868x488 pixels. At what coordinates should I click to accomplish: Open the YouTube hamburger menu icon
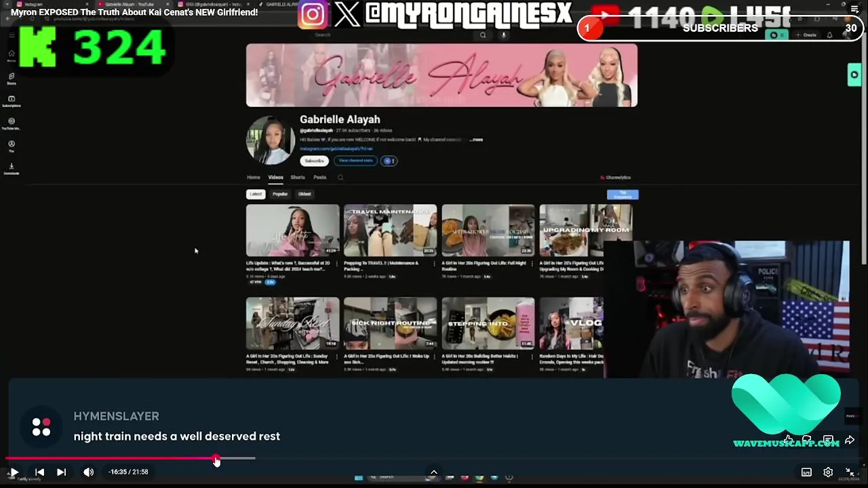tap(12, 35)
